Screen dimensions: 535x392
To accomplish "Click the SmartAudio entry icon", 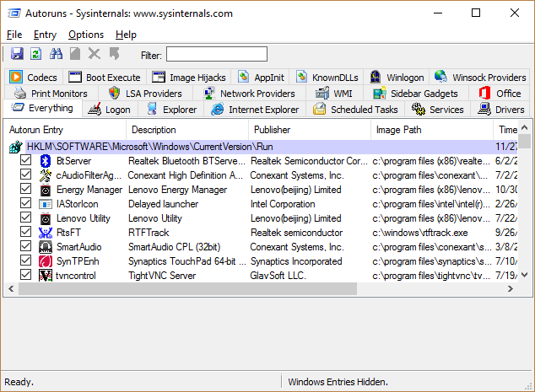I will pos(46,247).
